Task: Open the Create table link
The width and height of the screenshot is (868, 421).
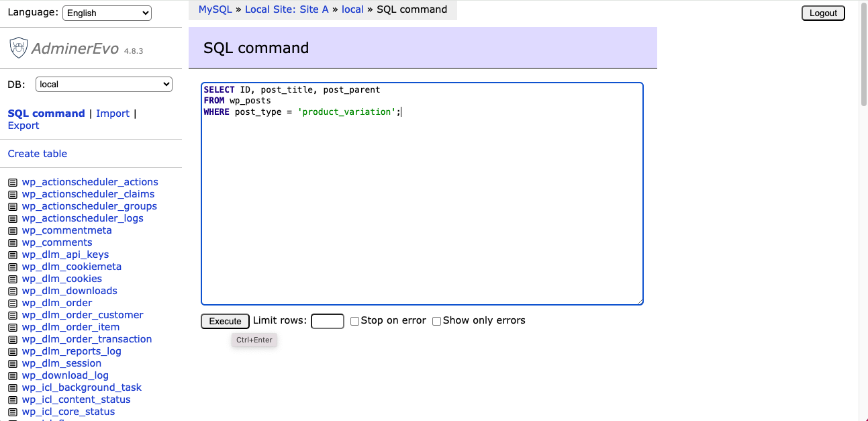Action: tap(38, 154)
